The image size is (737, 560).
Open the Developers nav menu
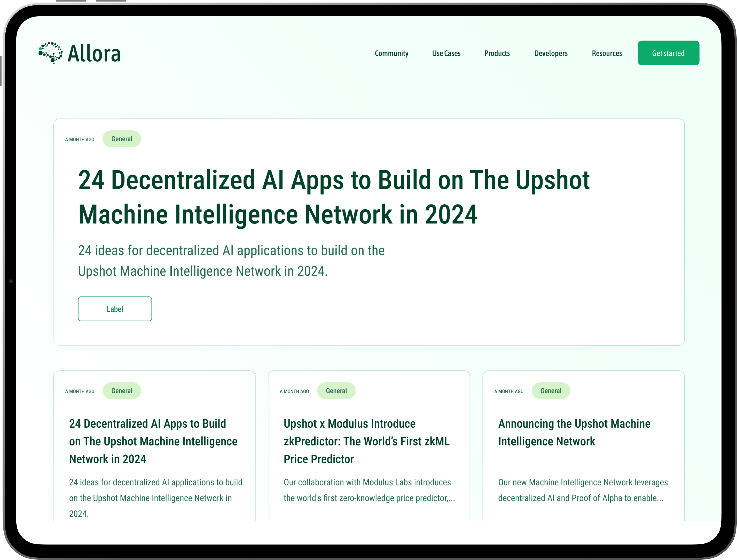550,53
